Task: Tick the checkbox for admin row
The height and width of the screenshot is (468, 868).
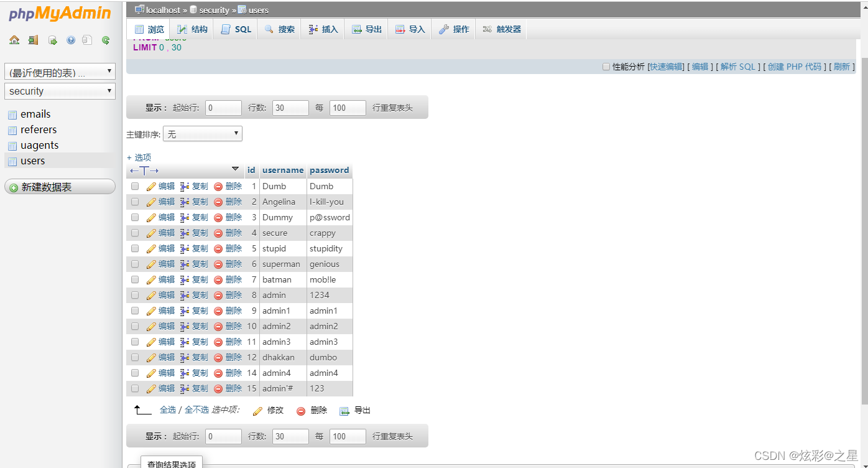Action: pos(135,295)
